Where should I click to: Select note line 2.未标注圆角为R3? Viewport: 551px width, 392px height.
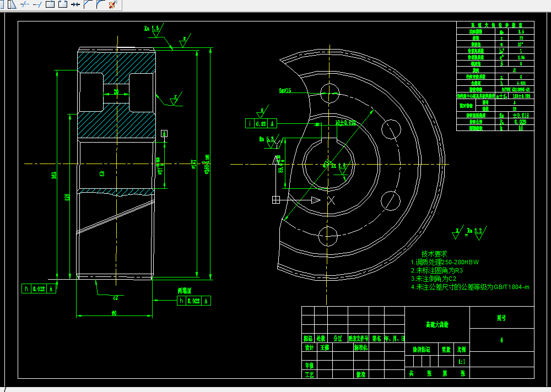coord(437,270)
